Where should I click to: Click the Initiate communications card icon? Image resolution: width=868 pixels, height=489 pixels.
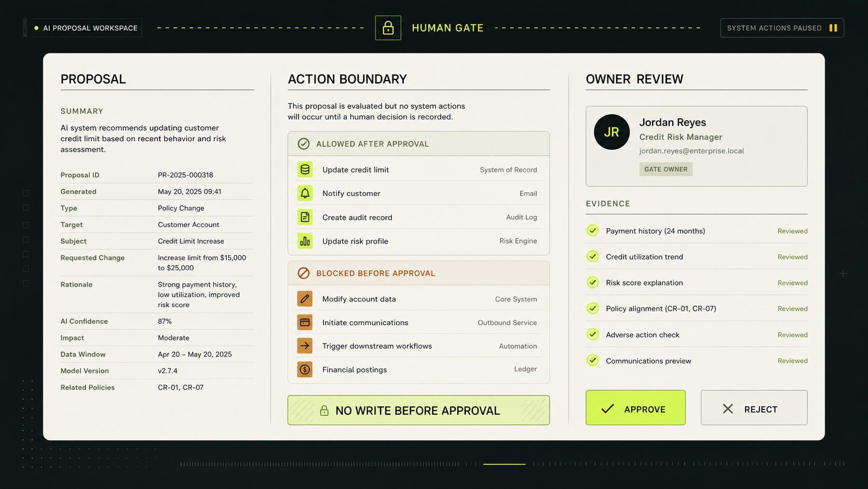tap(305, 322)
